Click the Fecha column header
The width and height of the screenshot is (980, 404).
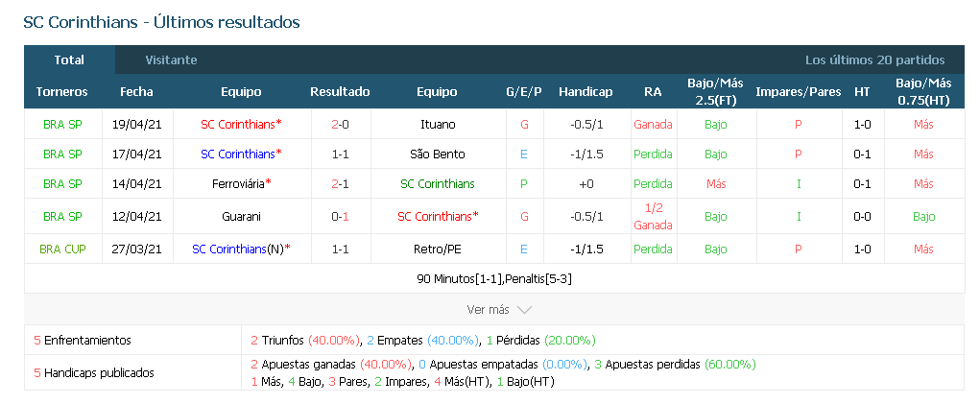(x=136, y=92)
